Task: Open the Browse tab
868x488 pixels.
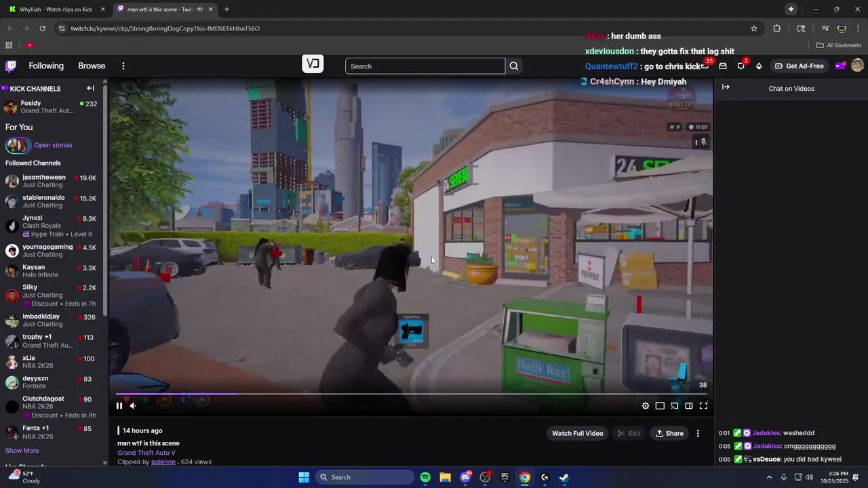Action: pos(92,66)
